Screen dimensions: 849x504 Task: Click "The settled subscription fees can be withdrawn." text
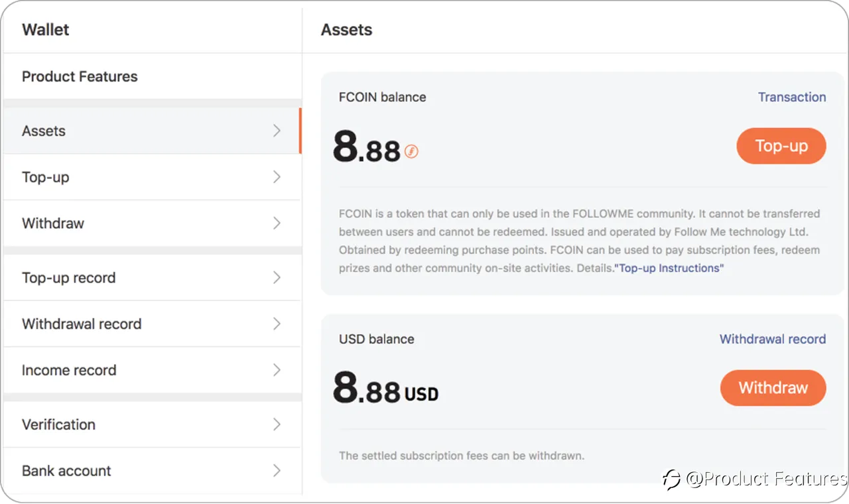[462, 456]
